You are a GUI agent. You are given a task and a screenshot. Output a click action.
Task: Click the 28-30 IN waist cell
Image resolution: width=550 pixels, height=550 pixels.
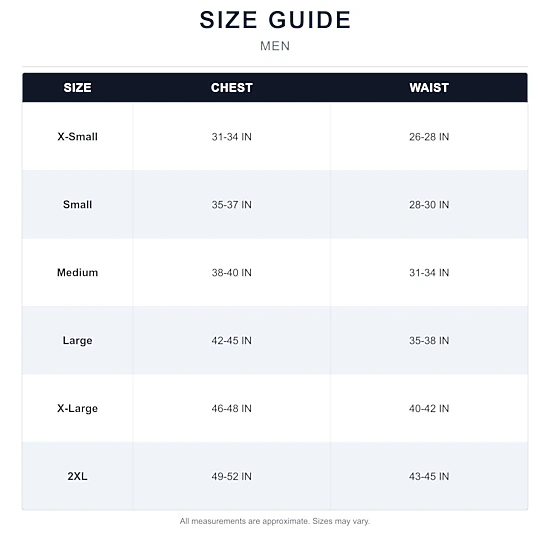[429, 205]
